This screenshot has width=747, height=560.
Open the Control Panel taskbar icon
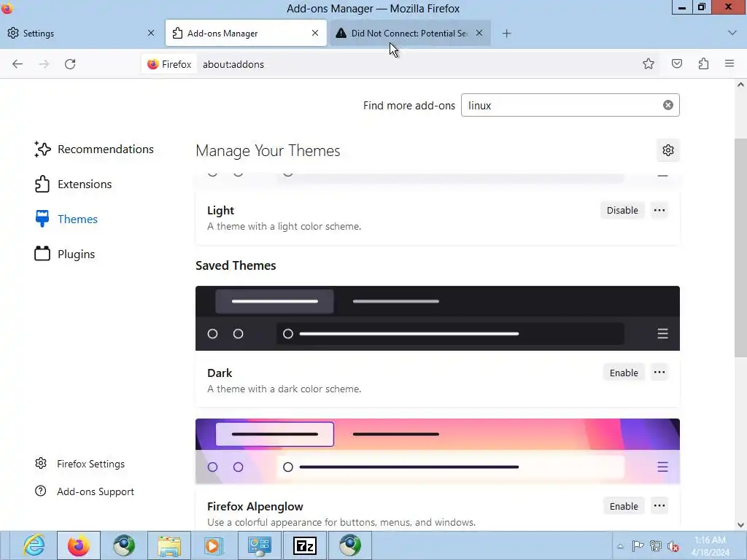259,545
